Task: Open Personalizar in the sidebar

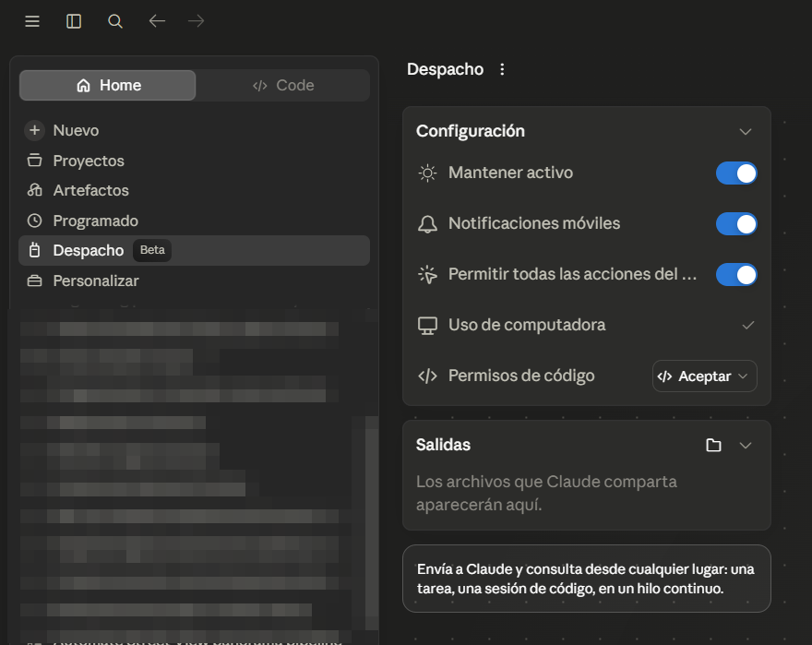Action: click(194, 281)
